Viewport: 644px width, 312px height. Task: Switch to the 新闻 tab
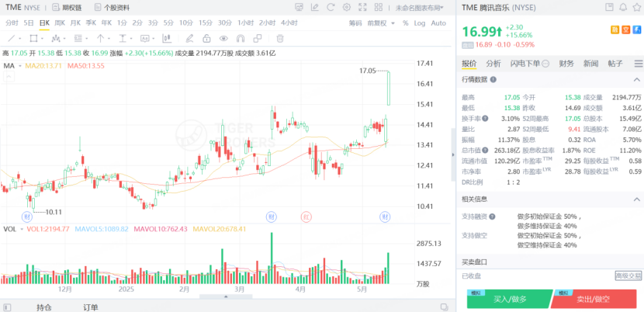pos(590,64)
